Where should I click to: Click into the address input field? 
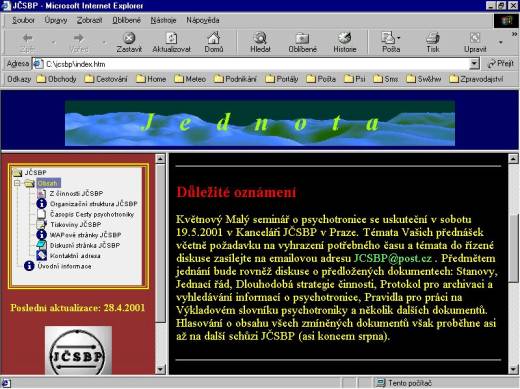(x=256, y=64)
